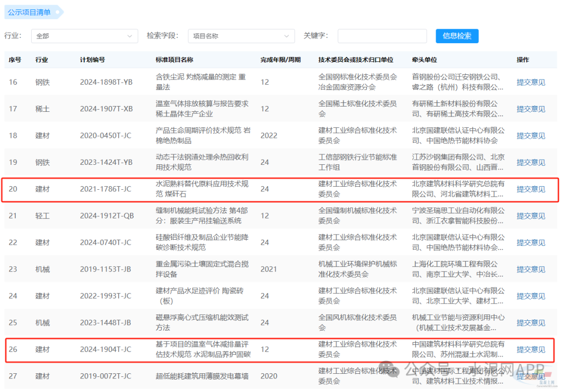Viewport: 562px width, 392px height.
Task: Expand the 检索字段 dropdown showing 项目名称
Action: pyautogui.click(x=241, y=36)
